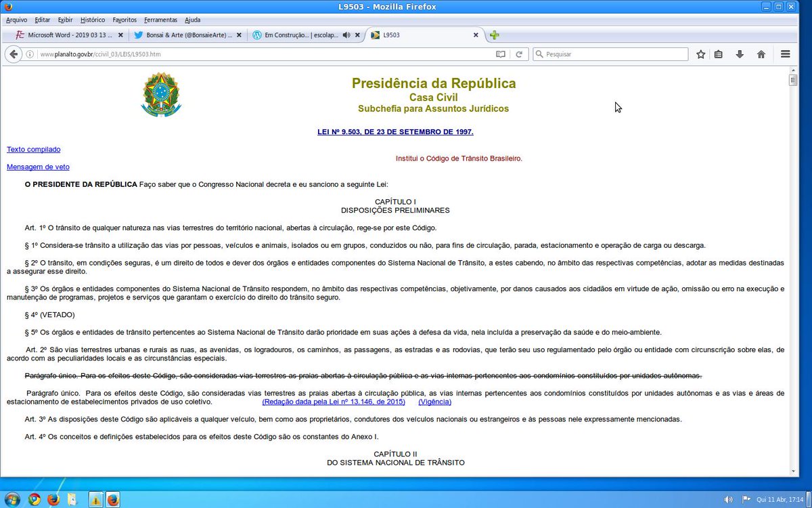Go back with the browser back arrow

click(x=14, y=54)
